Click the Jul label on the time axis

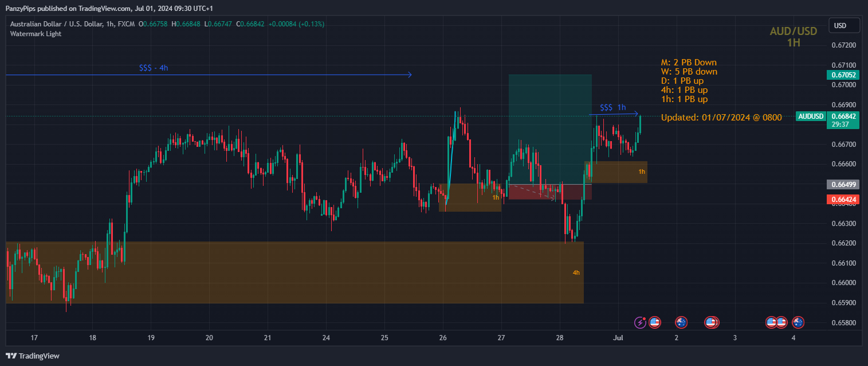[x=618, y=337]
